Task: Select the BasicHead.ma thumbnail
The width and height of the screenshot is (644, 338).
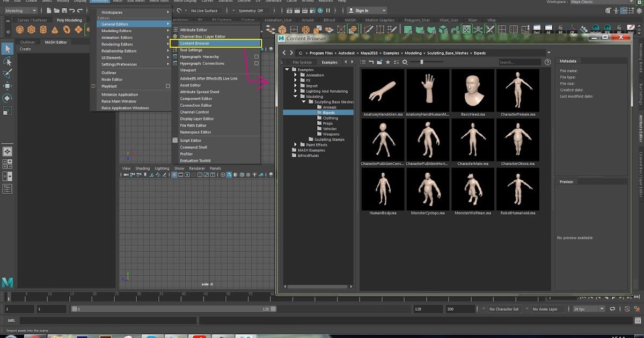Action: click(473, 90)
